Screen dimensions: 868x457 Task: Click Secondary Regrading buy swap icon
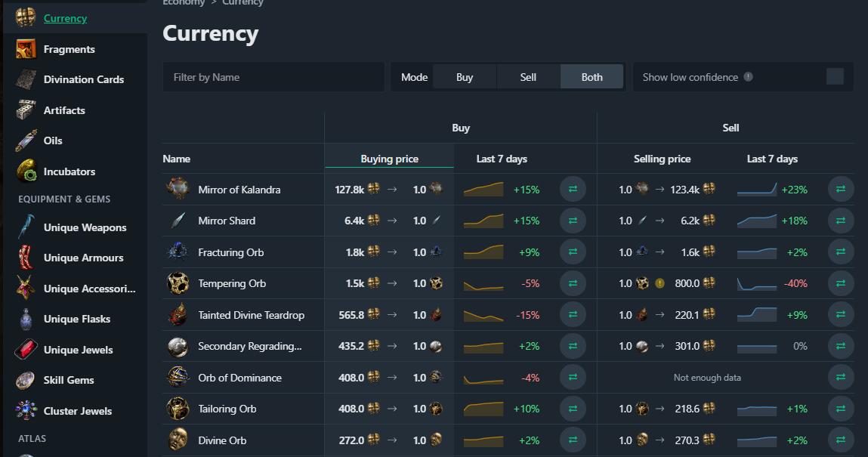(x=573, y=346)
